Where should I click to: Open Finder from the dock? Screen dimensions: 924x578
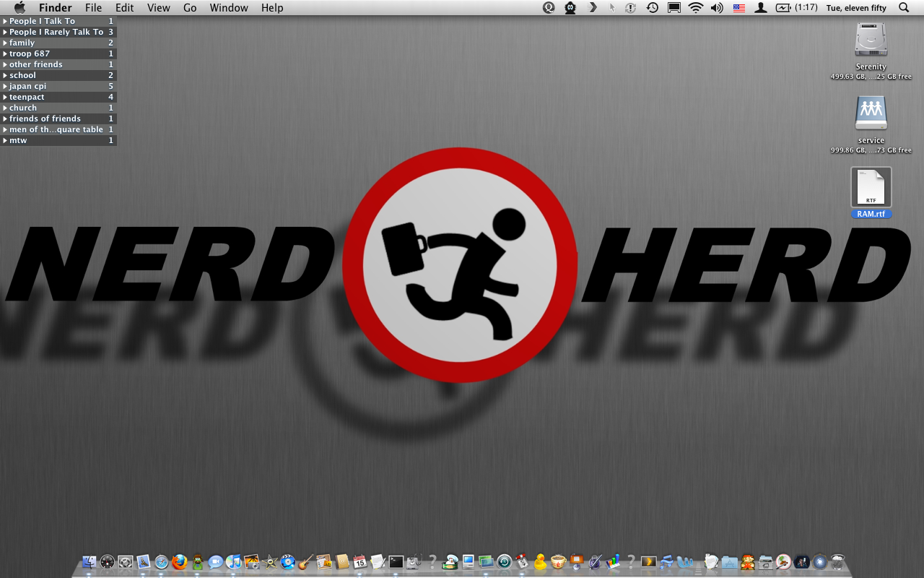pyautogui.click(x=90, y=561)
